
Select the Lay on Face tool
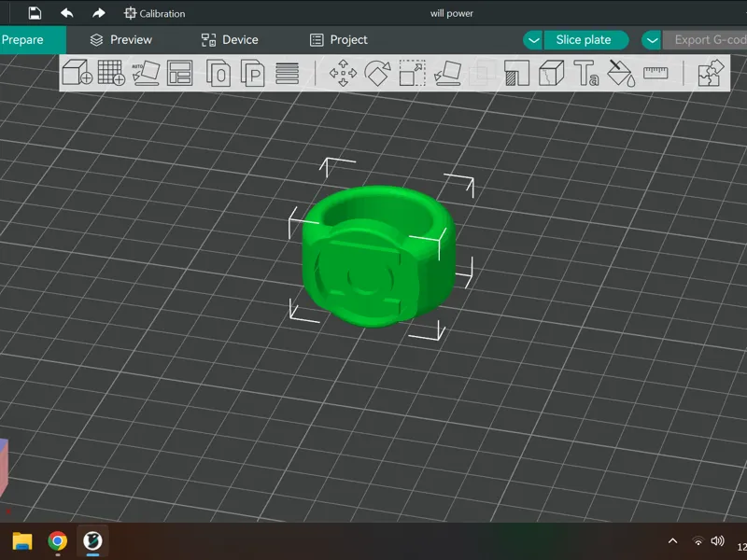pos(447,73)
